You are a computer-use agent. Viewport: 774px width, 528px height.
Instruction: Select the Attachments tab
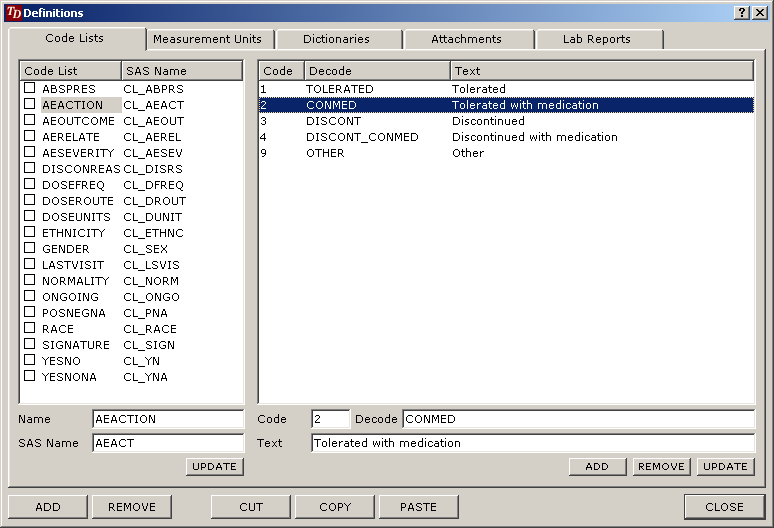pyautogui.click(x=466, y=39)
